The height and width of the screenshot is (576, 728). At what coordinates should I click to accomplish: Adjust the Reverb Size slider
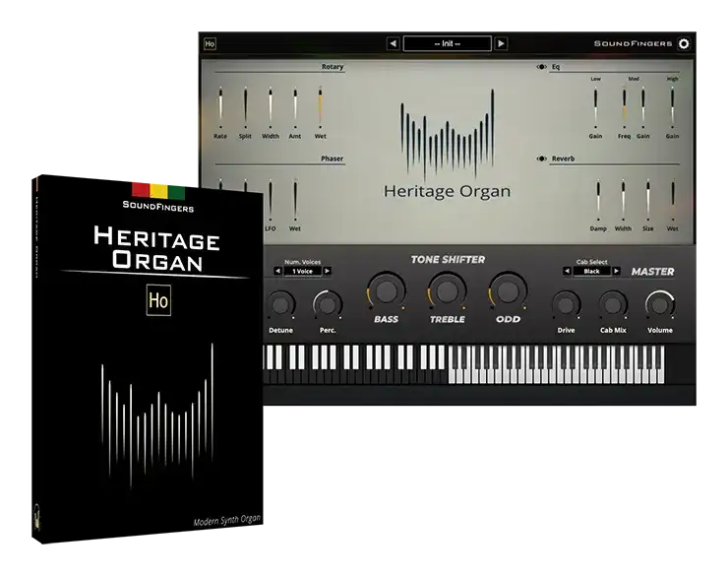pyautogui.click(x=648, y=200)
